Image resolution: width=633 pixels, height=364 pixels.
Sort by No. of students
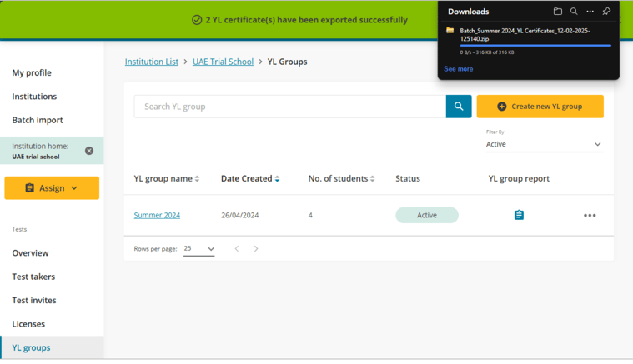click(x=372, y=179)
